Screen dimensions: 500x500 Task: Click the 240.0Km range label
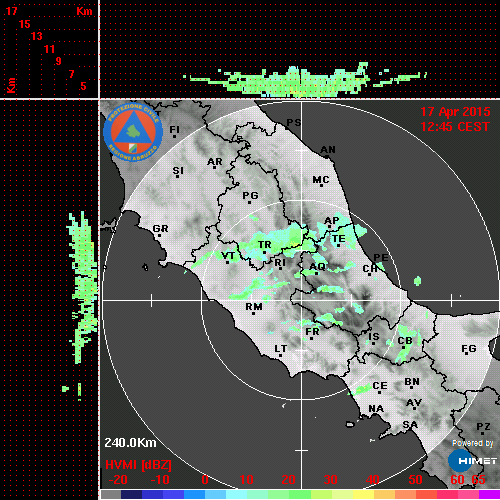tap(130, 443)
